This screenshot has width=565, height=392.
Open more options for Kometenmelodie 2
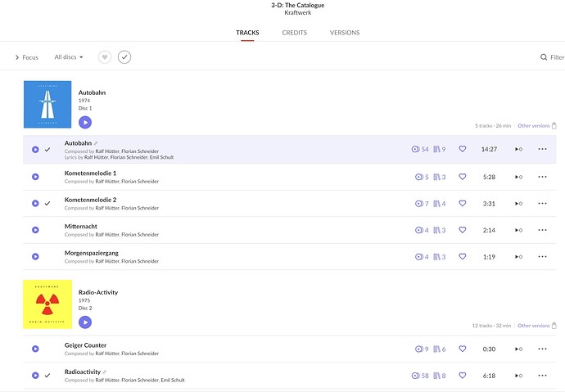coord(542,204)
